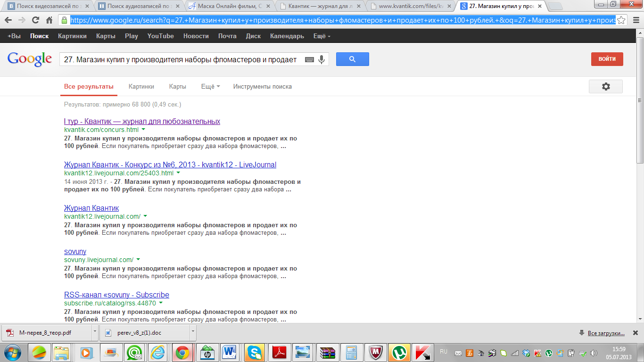Click the volume speaker tray icon

click(594, 353)
